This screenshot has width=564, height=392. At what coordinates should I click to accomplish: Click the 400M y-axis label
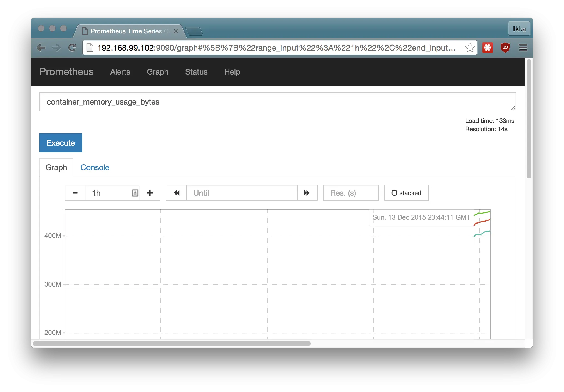click(53, 236)
